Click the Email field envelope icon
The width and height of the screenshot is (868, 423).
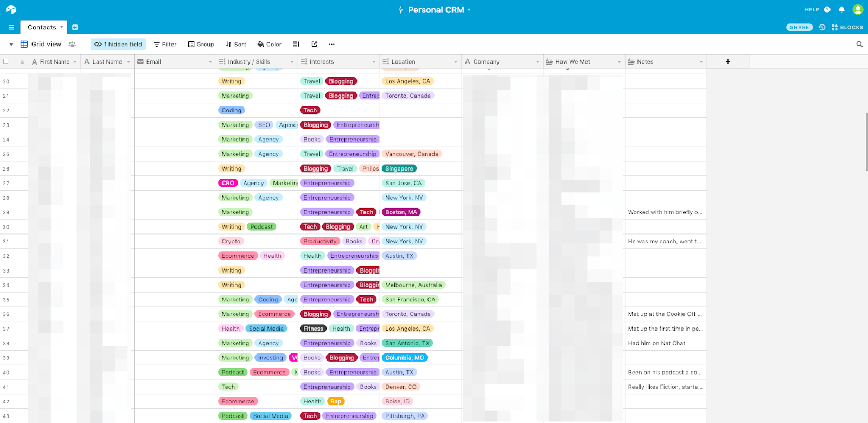click(141, 61)
